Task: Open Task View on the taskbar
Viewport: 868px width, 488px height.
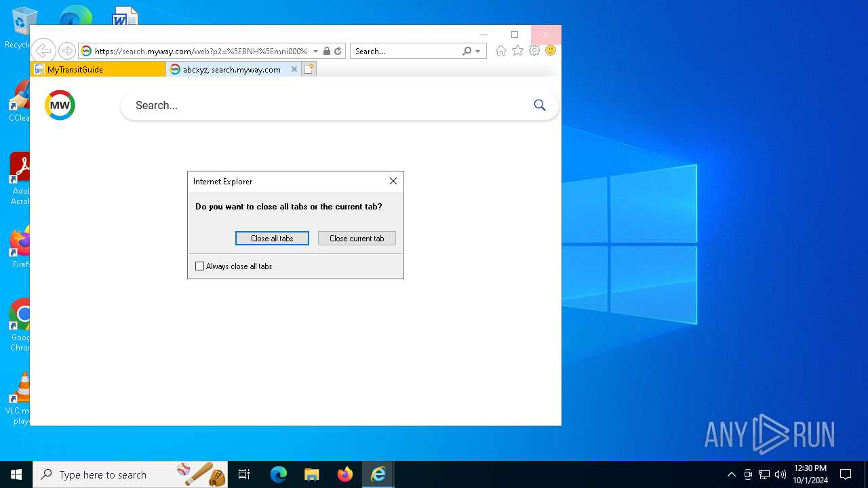Action: (244, 474)
